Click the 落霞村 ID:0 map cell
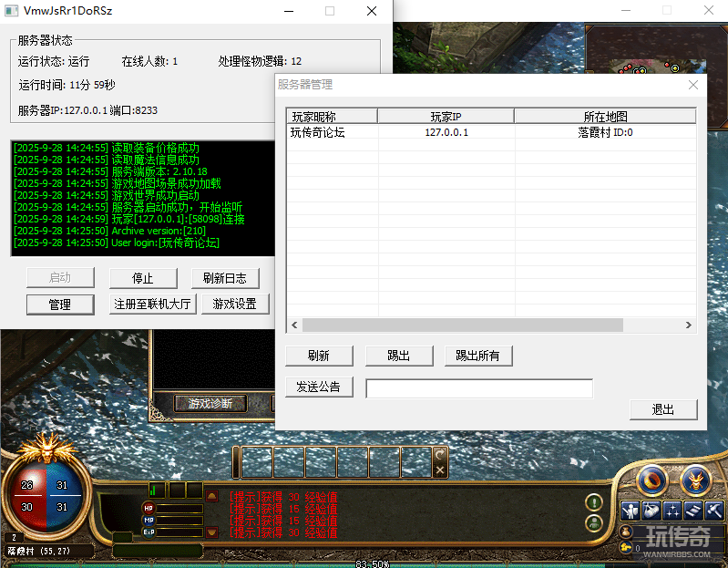The width and height of the screenshot is (728, 568). (x=605, y=132)
